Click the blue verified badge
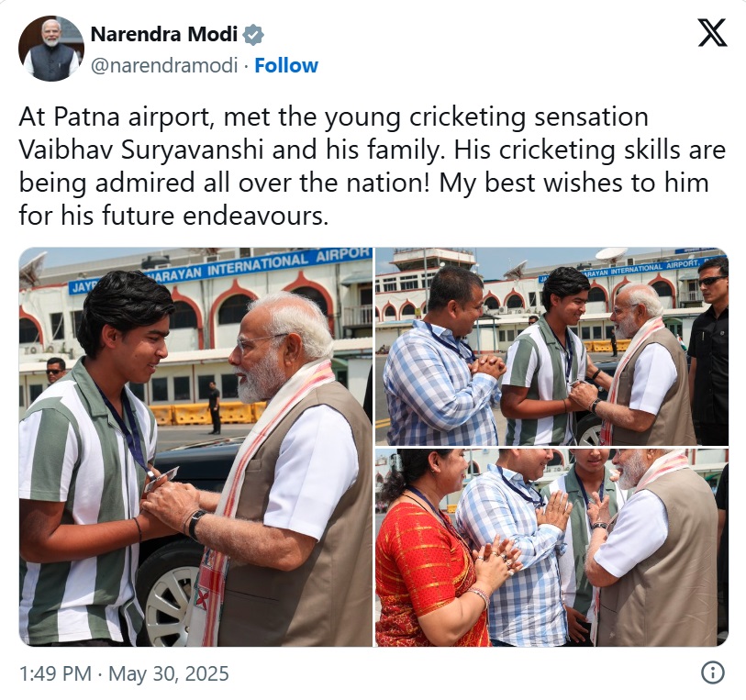This screenshot has height=700, width=746. click(253, 36)
